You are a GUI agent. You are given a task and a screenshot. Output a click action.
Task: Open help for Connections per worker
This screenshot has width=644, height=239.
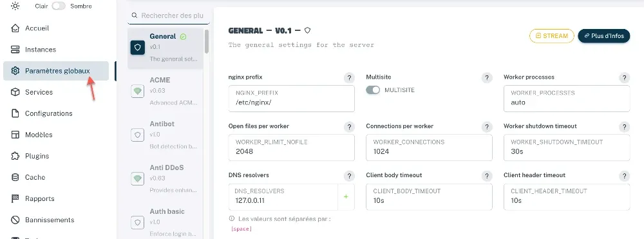486,127
